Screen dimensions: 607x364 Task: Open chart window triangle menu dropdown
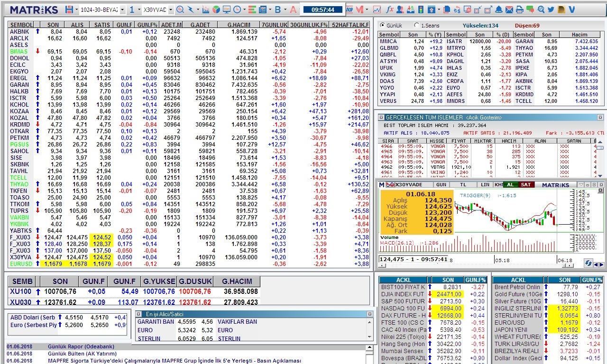tap(581, 184)
